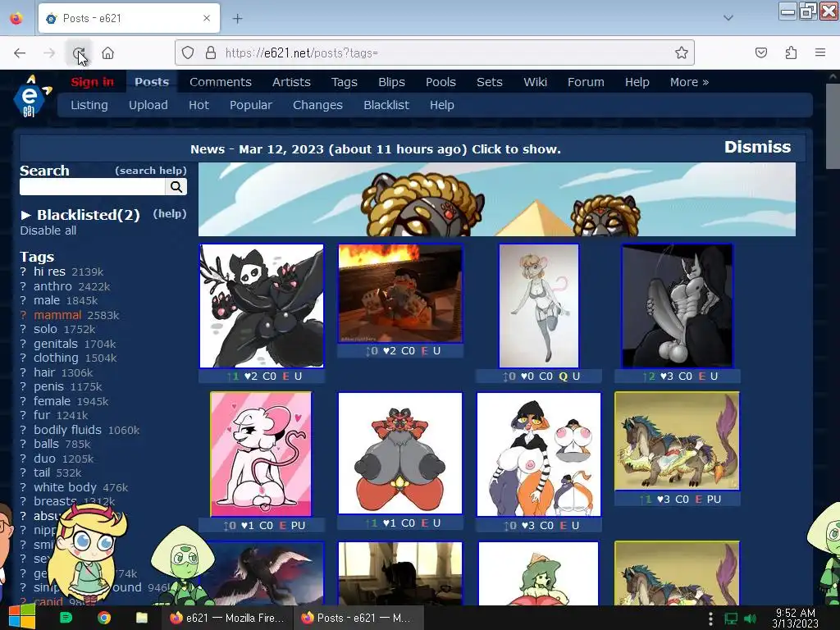
Task: Reload the page with the refresh button
Action: click(79, 53)
